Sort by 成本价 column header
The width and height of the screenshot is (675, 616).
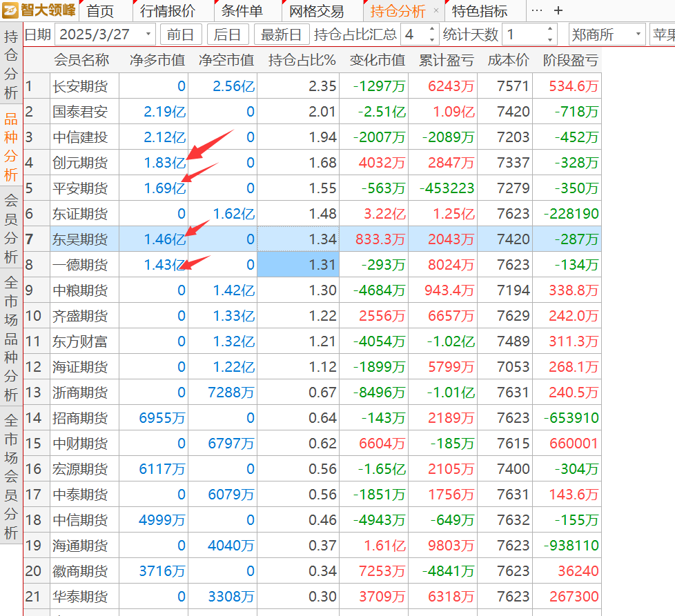[x=509, y=60]
